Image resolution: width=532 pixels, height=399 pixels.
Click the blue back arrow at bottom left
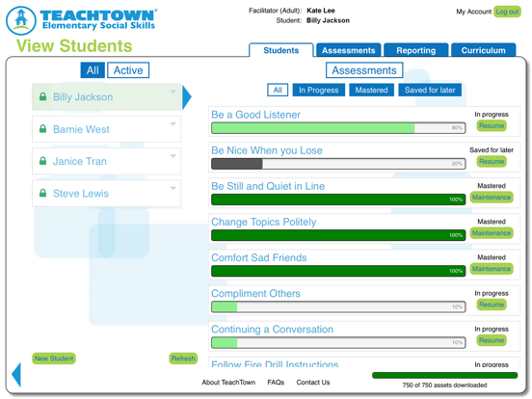16,375
